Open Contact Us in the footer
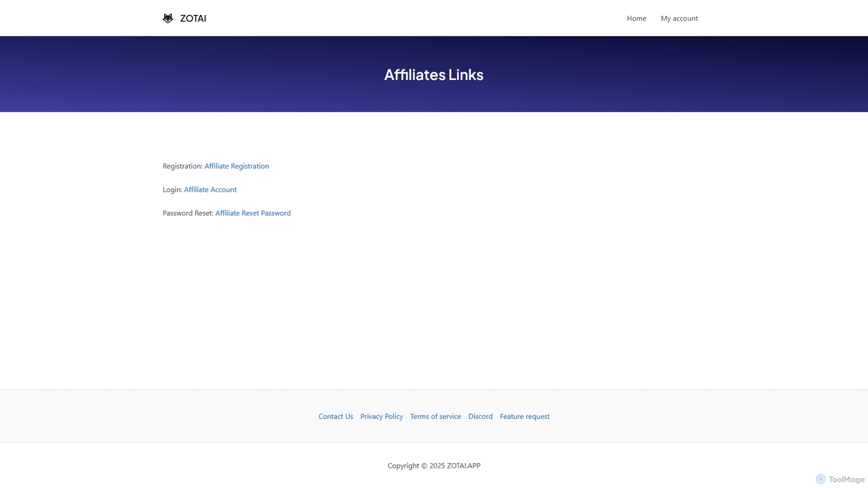The width and height of the screenshot is (868, 488). (x=336, y=416)
